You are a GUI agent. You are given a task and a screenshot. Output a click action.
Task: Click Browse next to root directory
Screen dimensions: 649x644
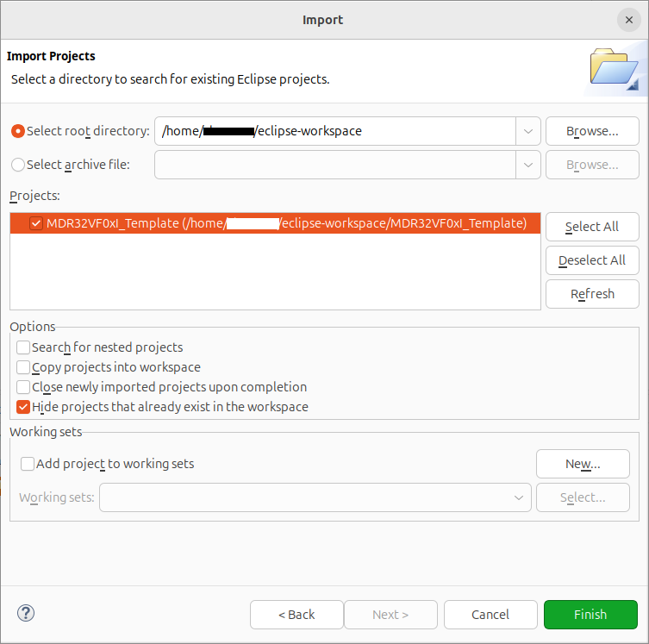[591, 131]
